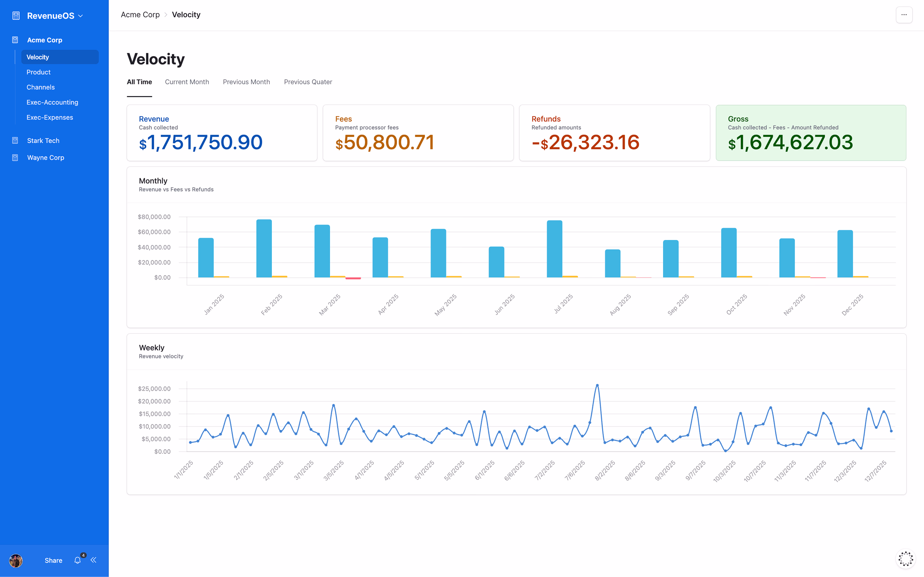Click the Stark Tech workspace icon
This screenshot has height=577, width=924.
click(x=15, y=141)
